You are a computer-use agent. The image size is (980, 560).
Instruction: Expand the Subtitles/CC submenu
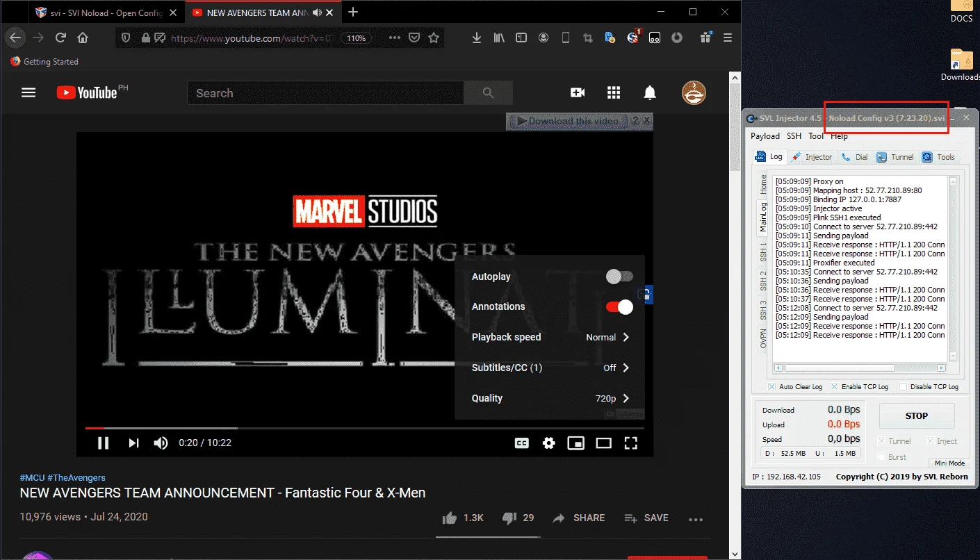tap(550, 368)
